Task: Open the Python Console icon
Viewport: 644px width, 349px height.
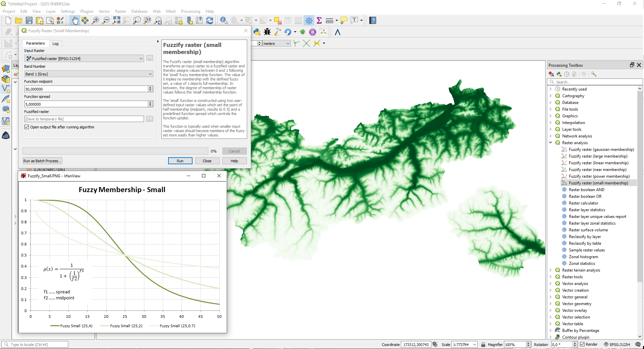Action: click(257, 32)
